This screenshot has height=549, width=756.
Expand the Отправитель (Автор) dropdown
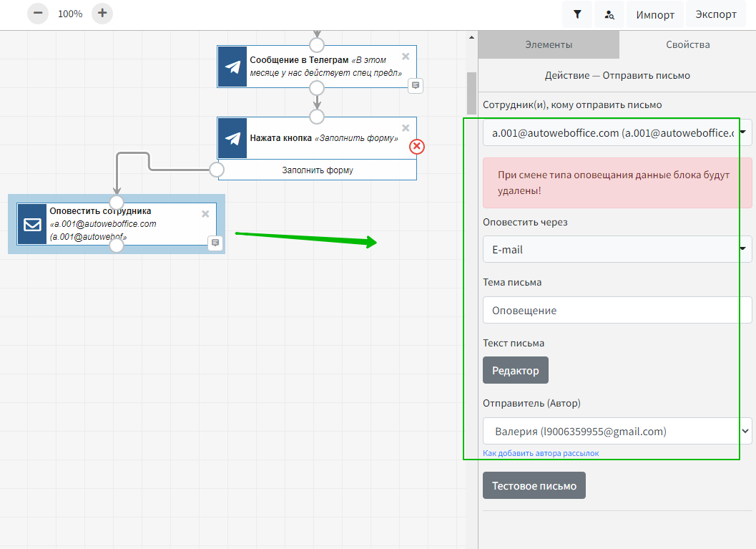coord(617,431)
